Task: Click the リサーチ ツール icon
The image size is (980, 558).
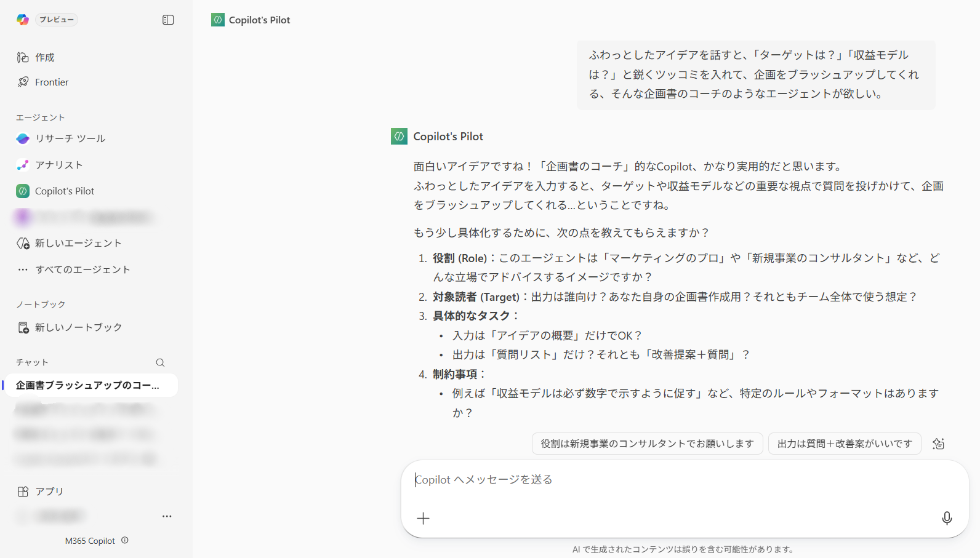Action: pyautogui.click(x=23, y=138)
